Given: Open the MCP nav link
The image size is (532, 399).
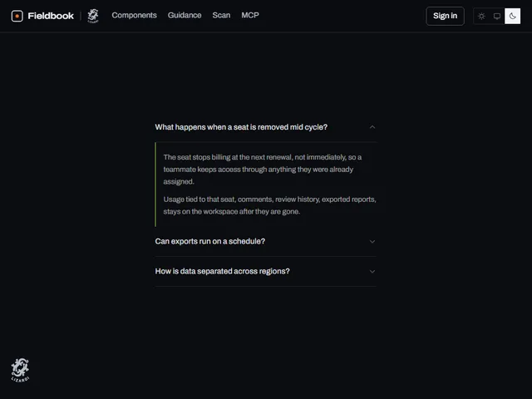Looking at the screenshot, I should tap(250, 15).
